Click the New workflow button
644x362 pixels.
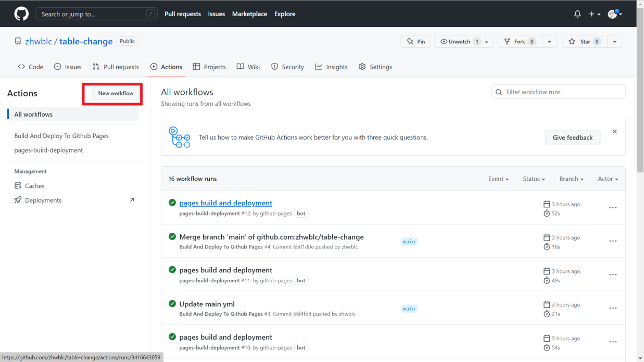pos(116,93)
